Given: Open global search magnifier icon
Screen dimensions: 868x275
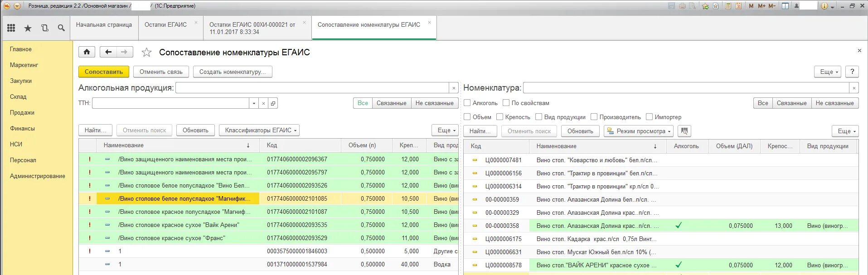Looking at the screenshot, I should (x=61, y=28).
